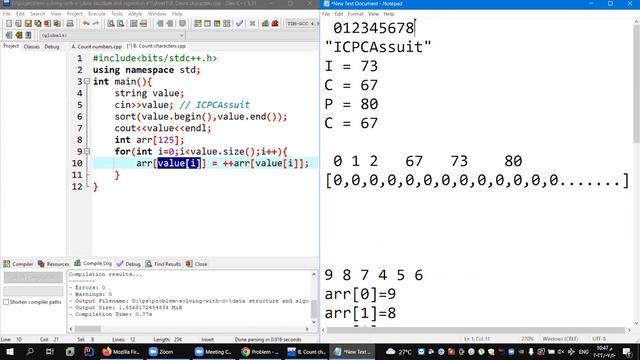Click the Open file icon in Dev-C++ toolbar

click(x=18, y=24)
